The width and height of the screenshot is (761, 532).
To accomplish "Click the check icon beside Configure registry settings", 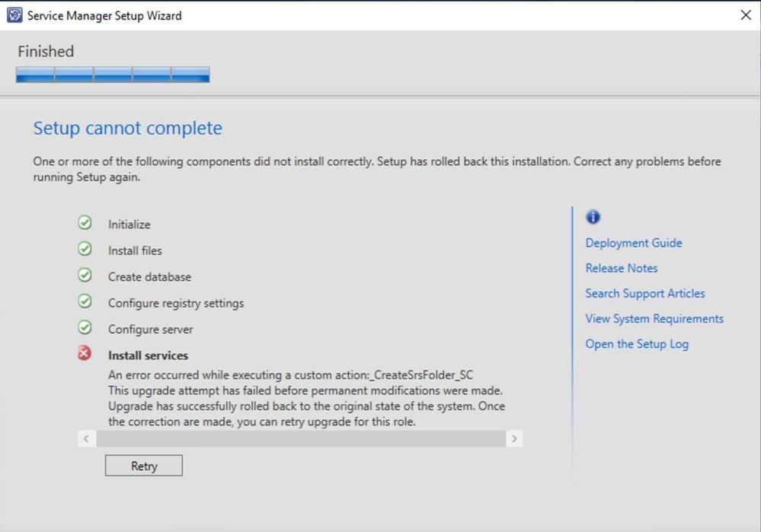I will click(85, 301).
